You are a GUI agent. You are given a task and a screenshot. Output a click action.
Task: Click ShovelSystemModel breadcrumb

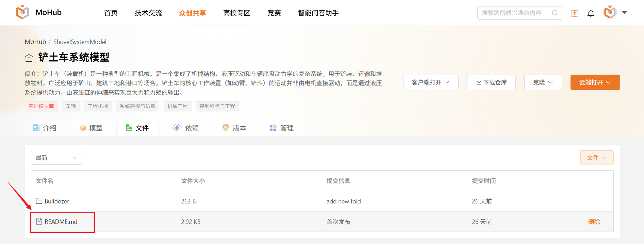coord(80,42)
